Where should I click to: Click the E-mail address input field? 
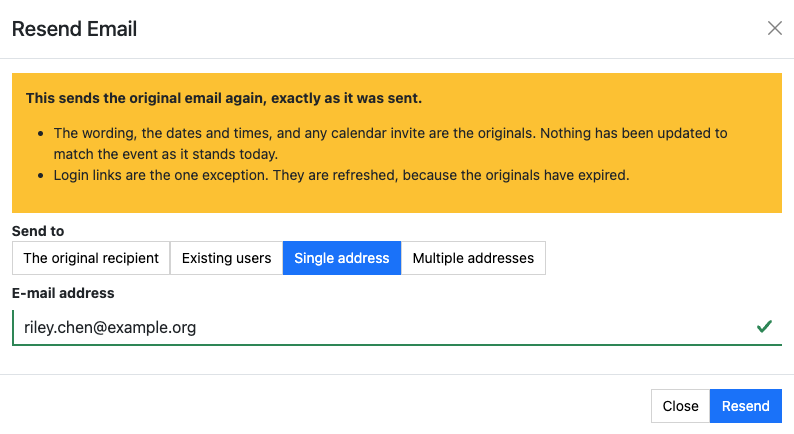[x=397, y=328]
